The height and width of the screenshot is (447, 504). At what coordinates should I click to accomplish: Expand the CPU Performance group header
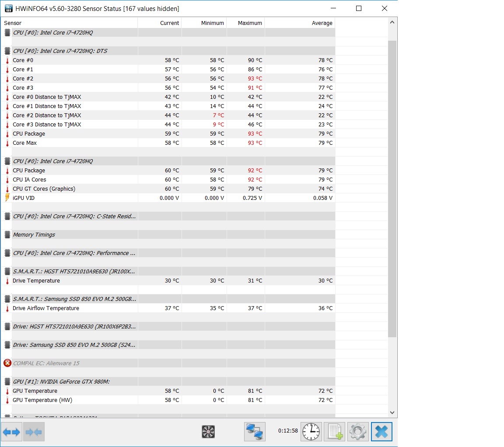pyautogui.click(x=74, y=253)
